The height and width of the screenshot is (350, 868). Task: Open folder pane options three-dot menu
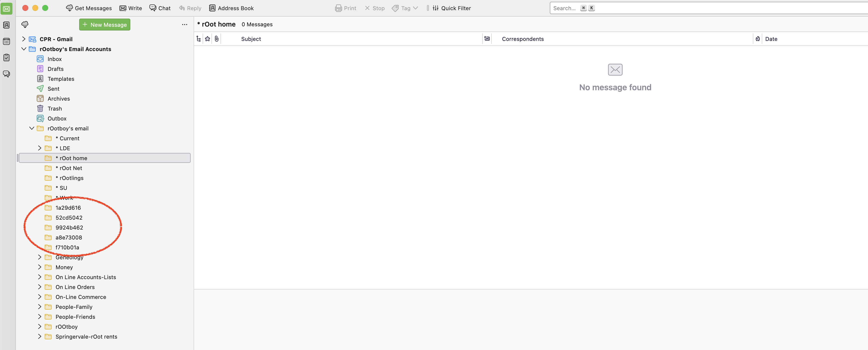(x=184, y=25)
